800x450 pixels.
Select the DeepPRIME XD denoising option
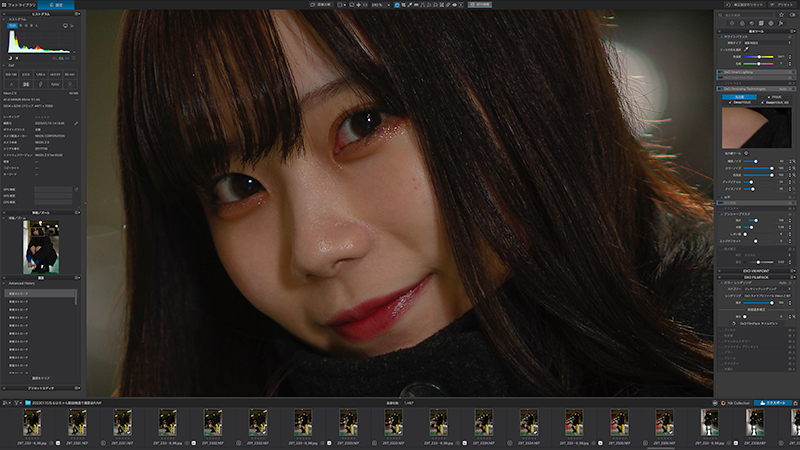776,103
